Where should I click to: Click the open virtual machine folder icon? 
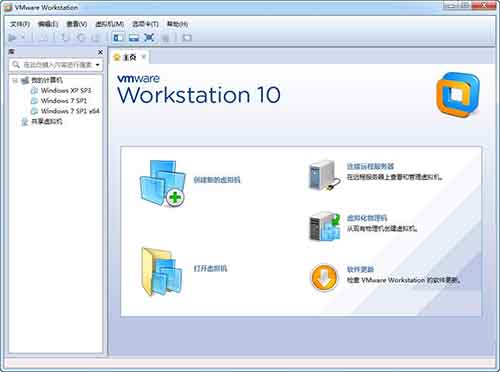(162, 272)
